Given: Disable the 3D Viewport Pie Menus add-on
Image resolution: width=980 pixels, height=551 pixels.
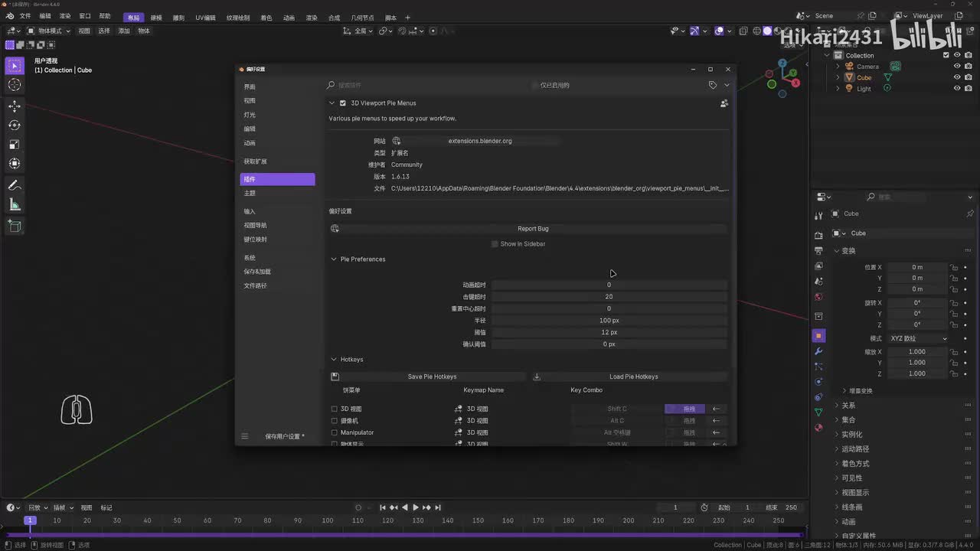Looking at the screenshot, I should pos(343,103).
